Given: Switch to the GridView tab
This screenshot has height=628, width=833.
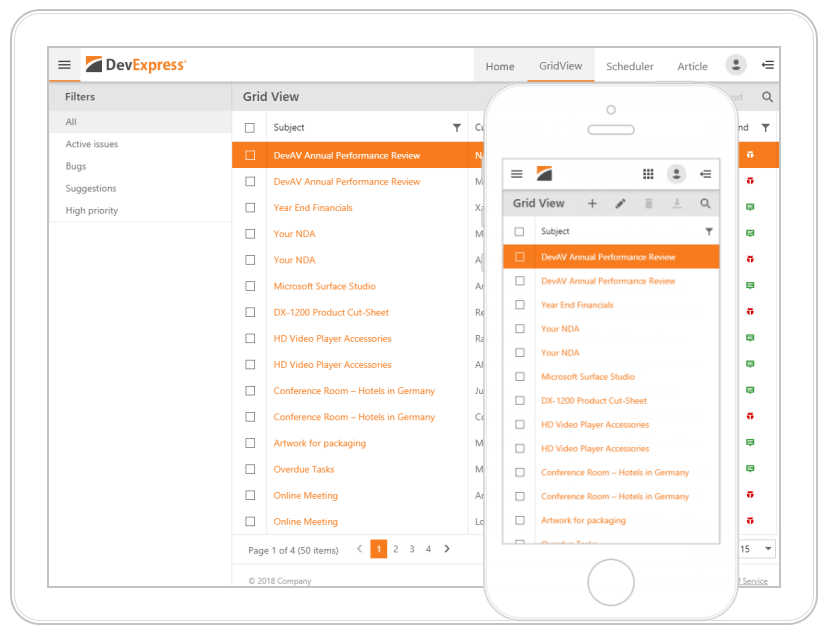Looking at the screenshot, I should 560,66.
